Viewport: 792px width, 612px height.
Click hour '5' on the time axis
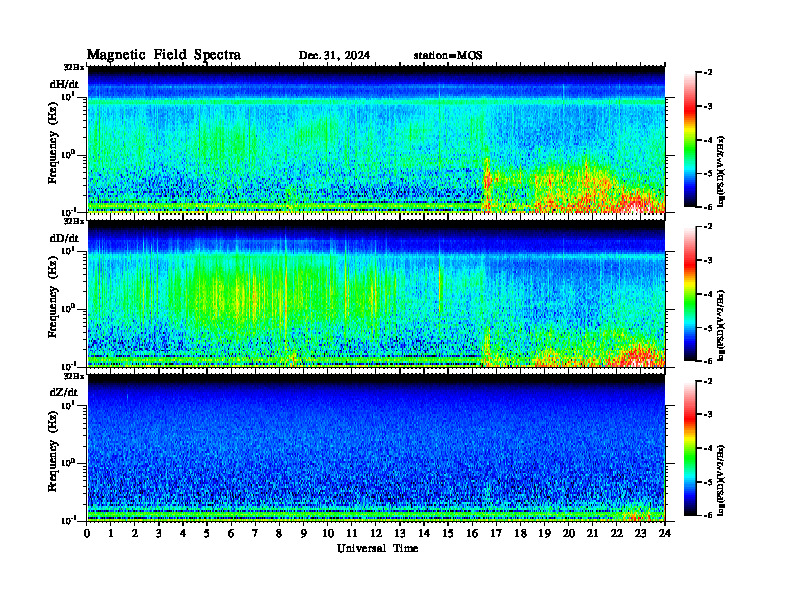tap(207, 534)
